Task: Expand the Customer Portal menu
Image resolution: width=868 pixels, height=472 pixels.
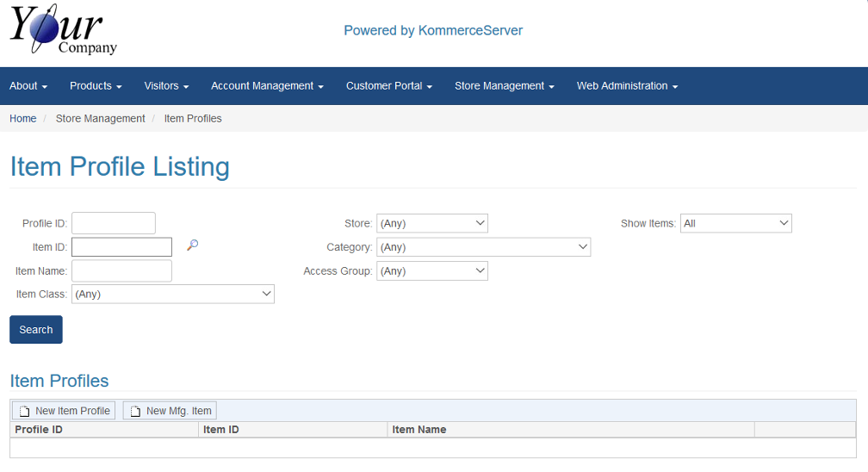Action: pos(388,86)
